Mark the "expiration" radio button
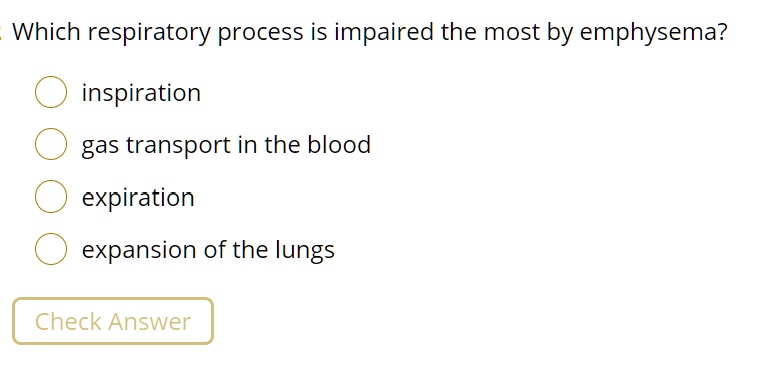 51,196
